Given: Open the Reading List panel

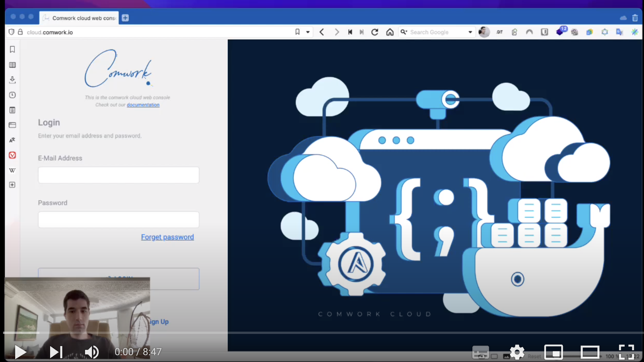Looking at the screenshot, I should coord(12,65).
